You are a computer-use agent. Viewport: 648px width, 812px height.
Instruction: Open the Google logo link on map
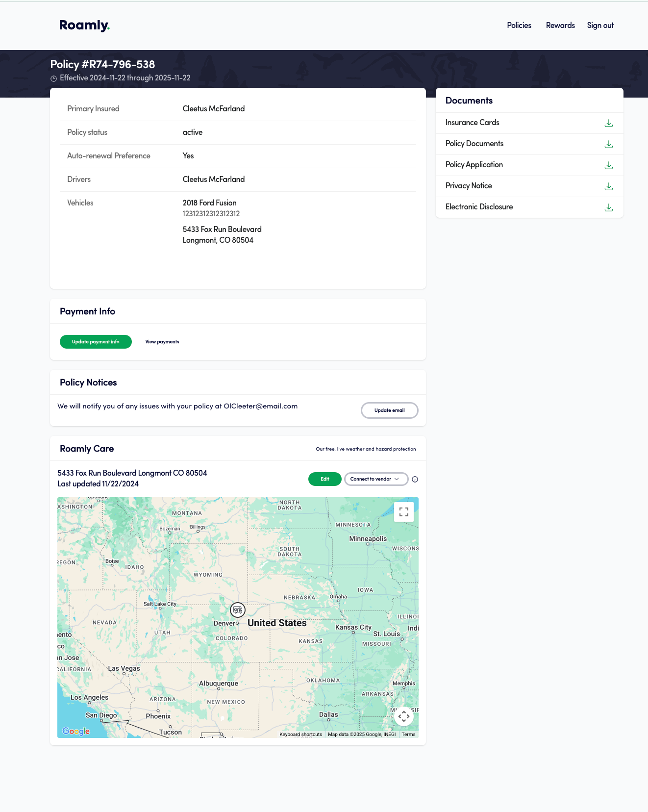coord(76,731)
